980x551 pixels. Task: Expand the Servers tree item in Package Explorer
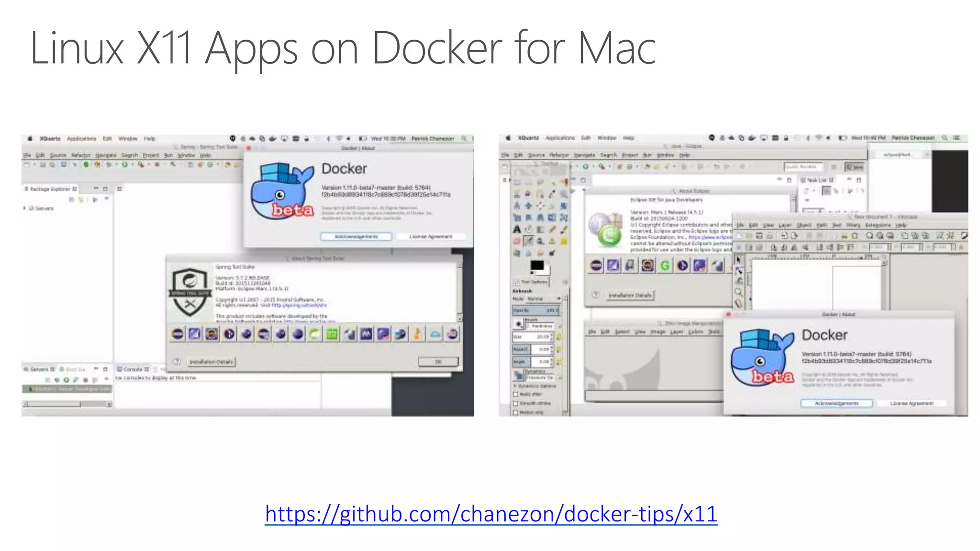pos(25,208)
